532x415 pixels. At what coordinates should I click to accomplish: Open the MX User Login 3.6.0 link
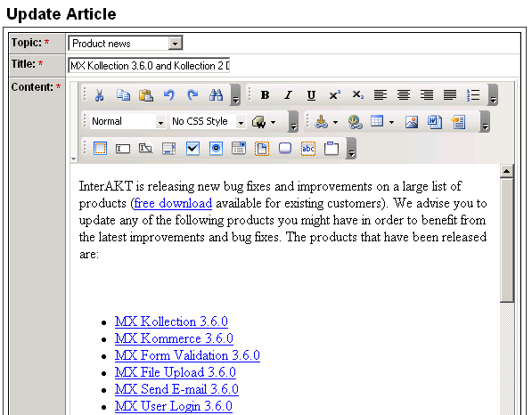tap(174, 406)
